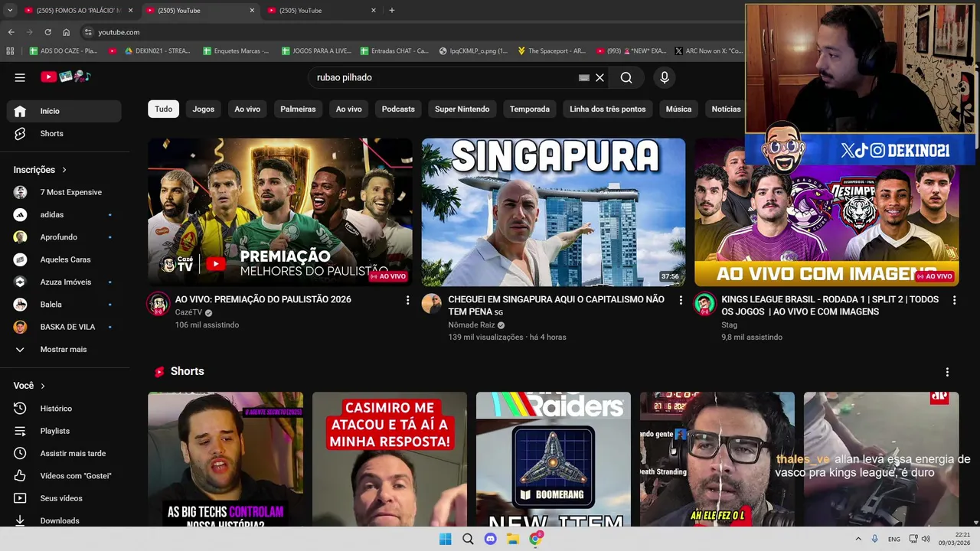Screen dimensions: 980x551
Task: Open the JOGOS PARA A LIVE bookmark
Action: [317, 51]
